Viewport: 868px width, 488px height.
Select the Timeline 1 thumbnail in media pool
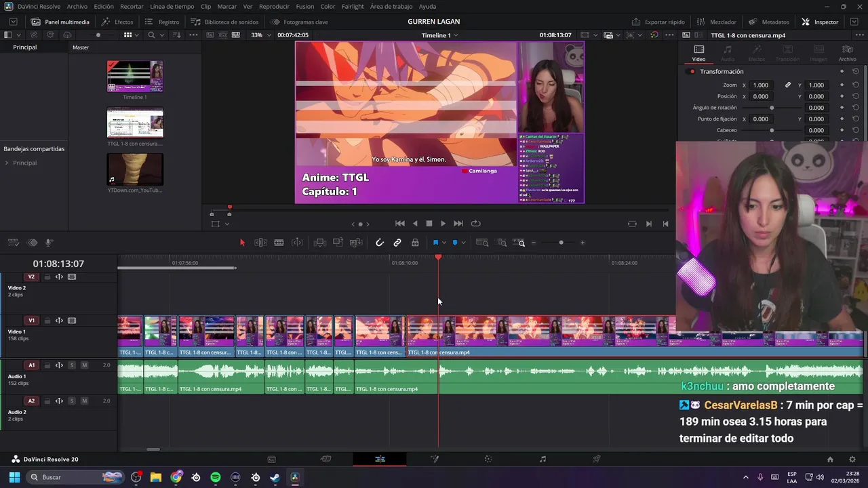(135, 76)
